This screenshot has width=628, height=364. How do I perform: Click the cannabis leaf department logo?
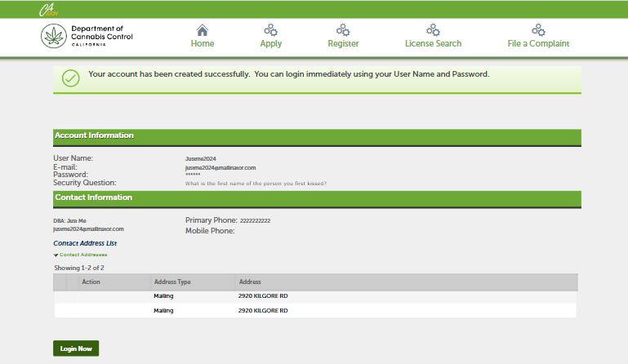point(55,37)
